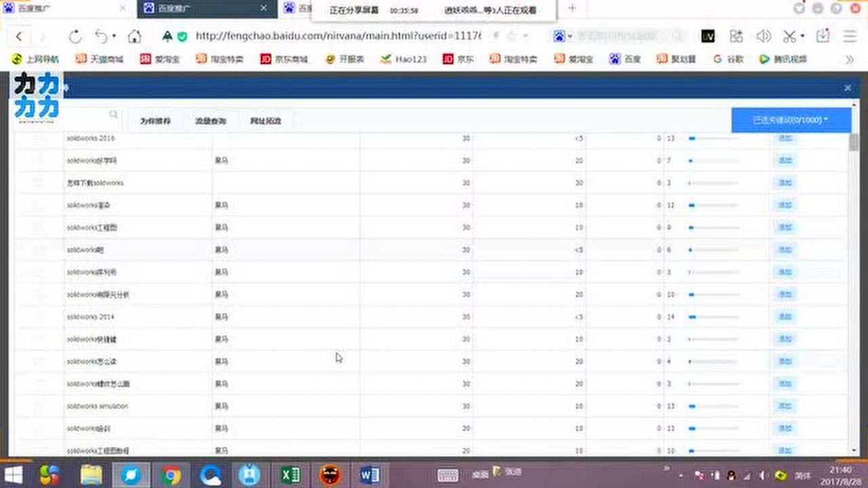Click the Windows Start button
This screenshot has width=868, height=488.
14,474
